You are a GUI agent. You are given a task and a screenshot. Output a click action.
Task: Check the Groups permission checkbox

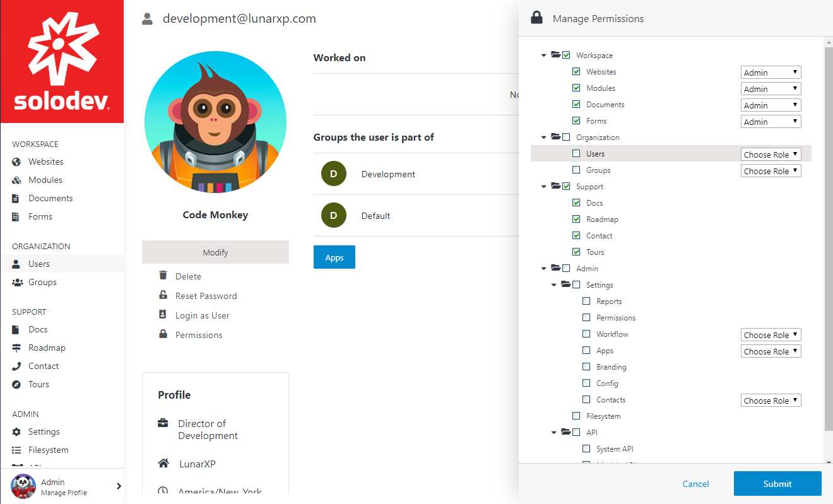point(576,170)
